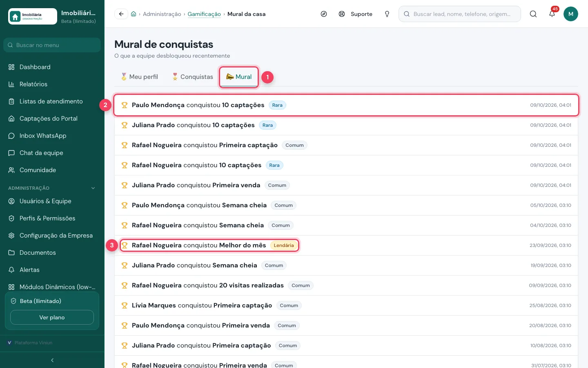The width and height of the screenshot is (588, 368).
Task: Switch to the Meu perfil tab
Action: click(x=140, y=77)
